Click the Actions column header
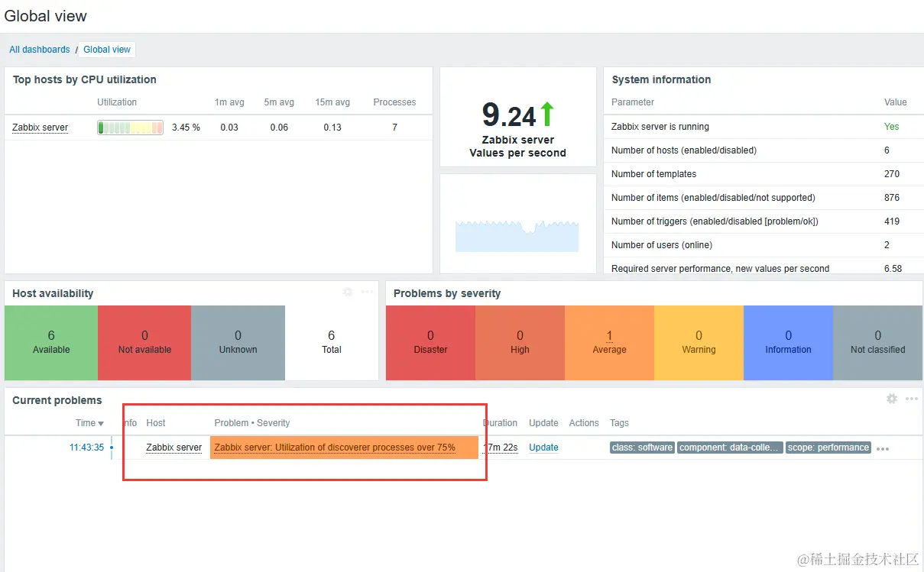This screenshot has height=572, width=924. pyautogui.click(x=584, y=423)
